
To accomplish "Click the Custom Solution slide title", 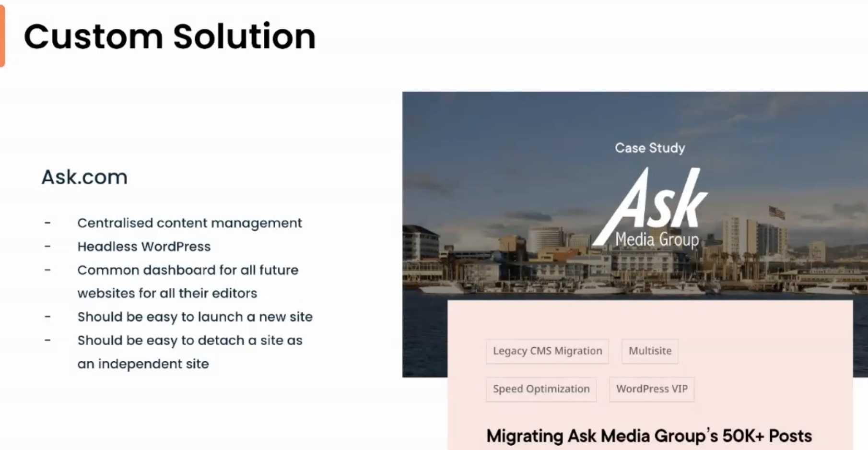I will 170,36.
